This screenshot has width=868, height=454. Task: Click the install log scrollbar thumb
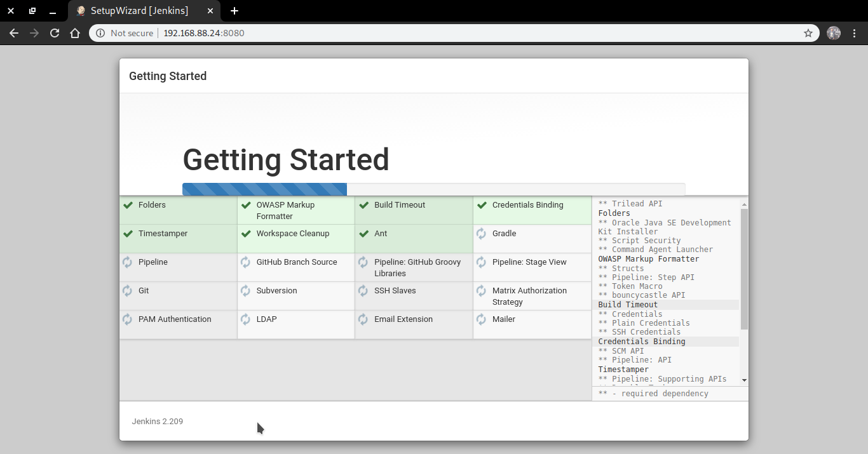pyautogui.click(x=744, y=269)
